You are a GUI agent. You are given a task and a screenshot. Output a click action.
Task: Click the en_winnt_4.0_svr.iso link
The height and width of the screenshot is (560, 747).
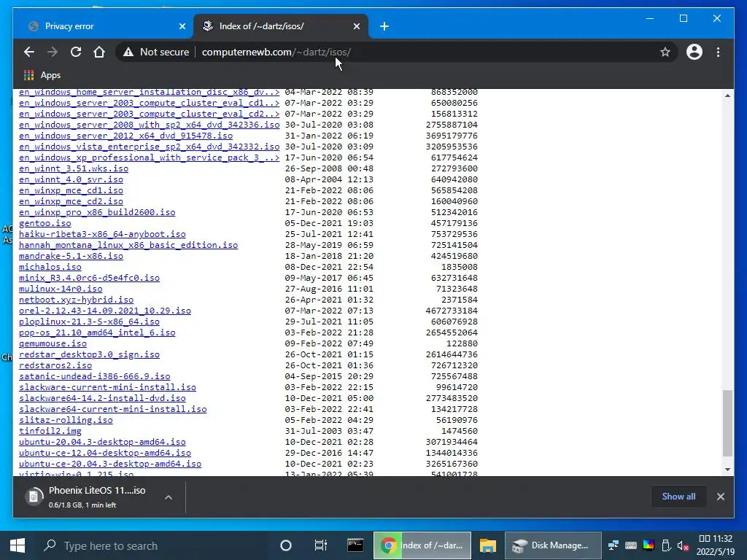point(71,179)
